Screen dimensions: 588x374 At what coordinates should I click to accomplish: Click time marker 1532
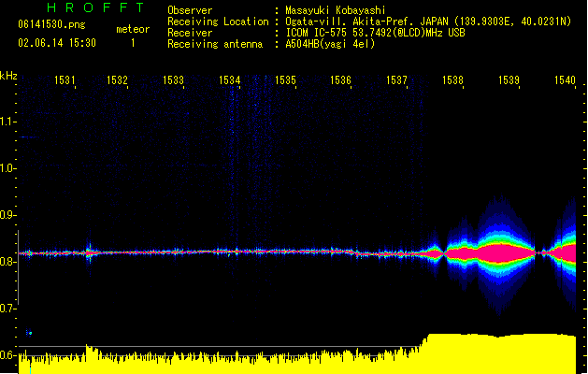(x=117, y=80)
